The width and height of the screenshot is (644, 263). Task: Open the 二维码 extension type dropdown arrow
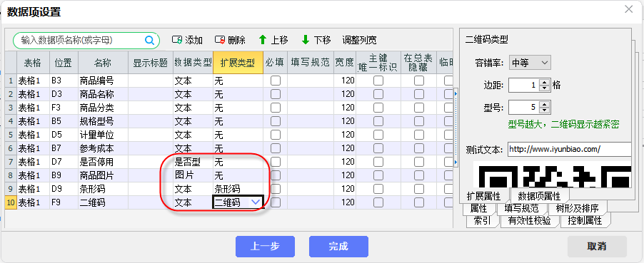(256, 202)
